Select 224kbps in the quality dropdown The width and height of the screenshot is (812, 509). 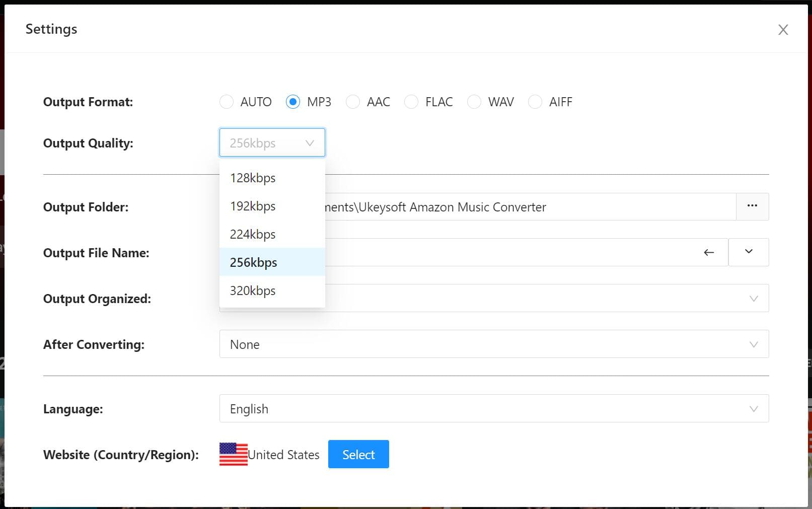pos(253,234)
